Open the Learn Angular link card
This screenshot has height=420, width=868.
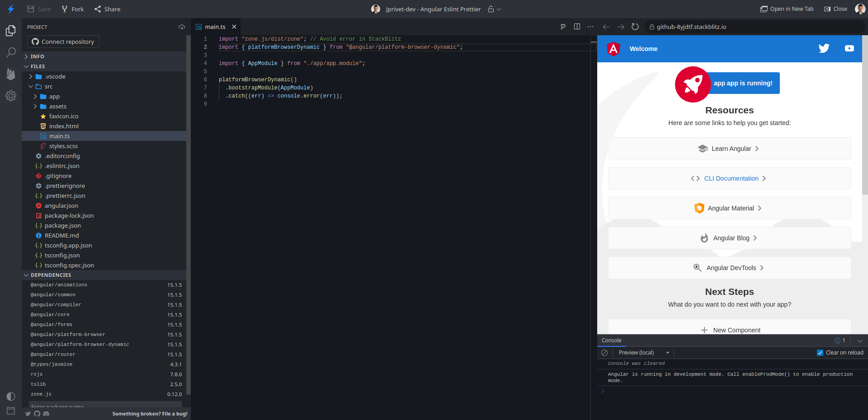pyautogui.click(x=729, y=149)
